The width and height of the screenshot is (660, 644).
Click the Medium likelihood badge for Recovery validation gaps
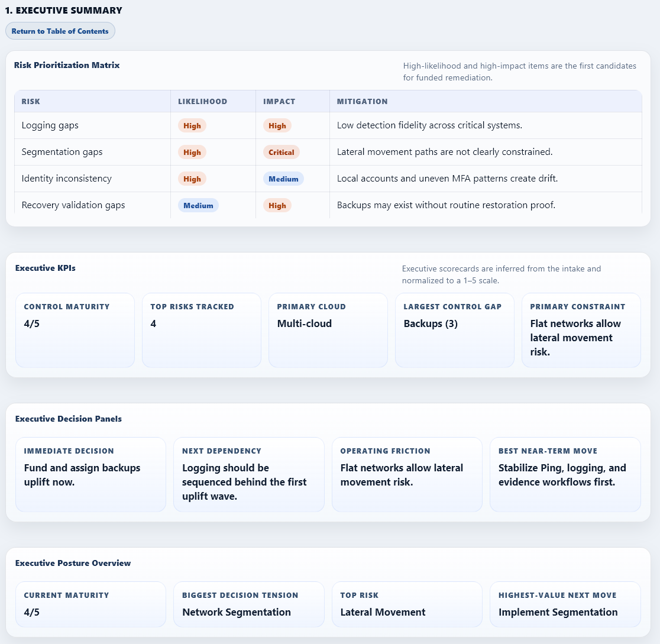pyautogui.click(x=198, y=205)
